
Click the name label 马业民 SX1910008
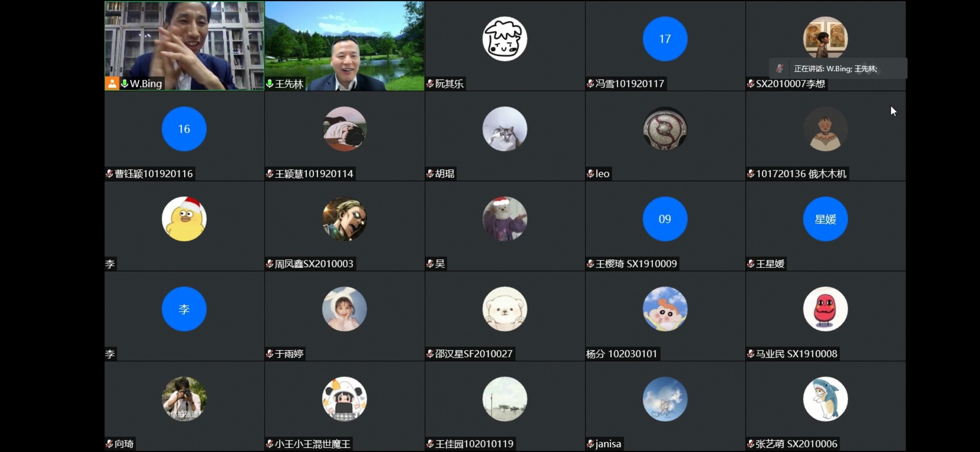point(797,354)
